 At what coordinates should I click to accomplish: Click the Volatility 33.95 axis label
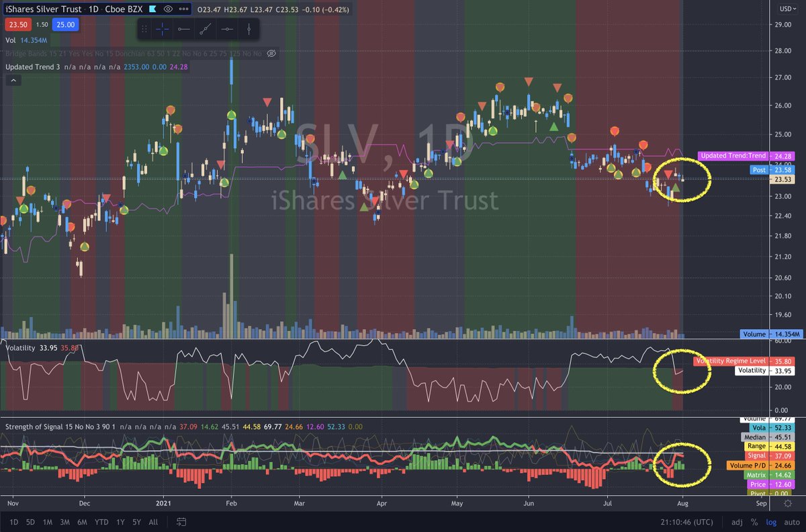(764, 370)
